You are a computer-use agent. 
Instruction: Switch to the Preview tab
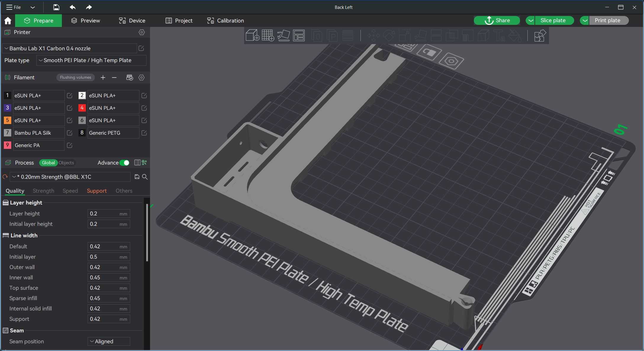(86, 20)
